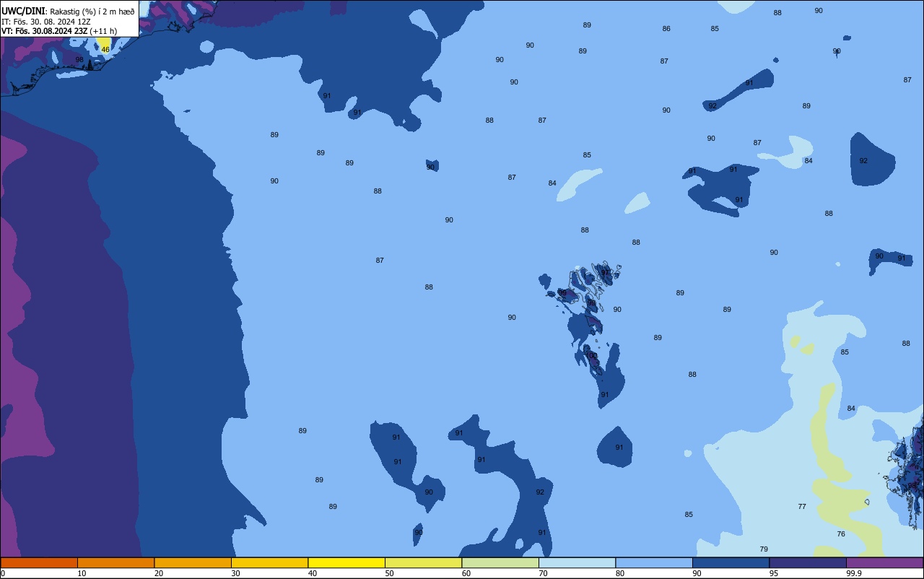Viewport: 924px width, 579px height.
Task: Click the "79" humidity value on map
Action: [x=764, y=549]
